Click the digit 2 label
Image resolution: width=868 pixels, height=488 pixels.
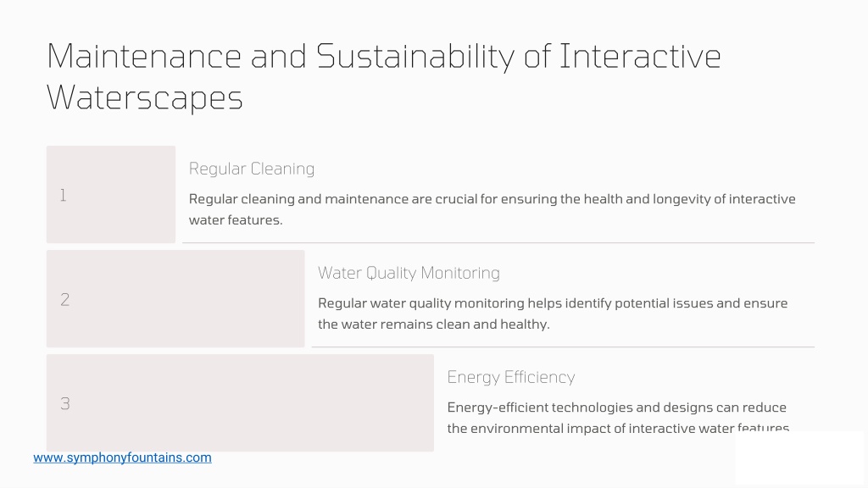coord(64,299)
